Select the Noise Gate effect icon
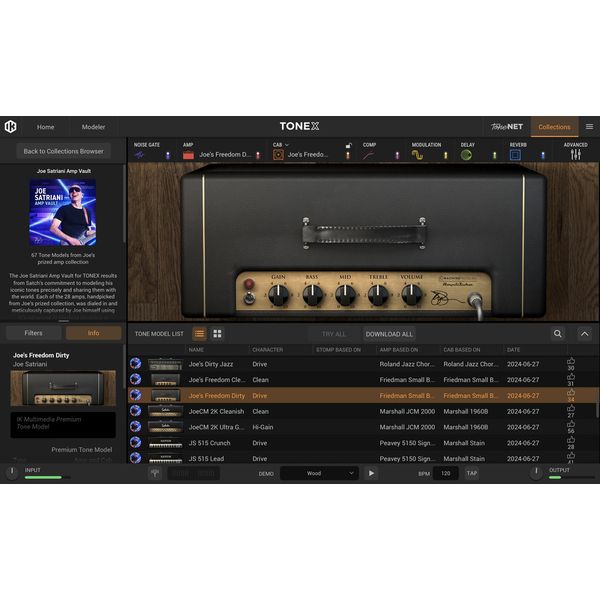 tap(139, 155)
